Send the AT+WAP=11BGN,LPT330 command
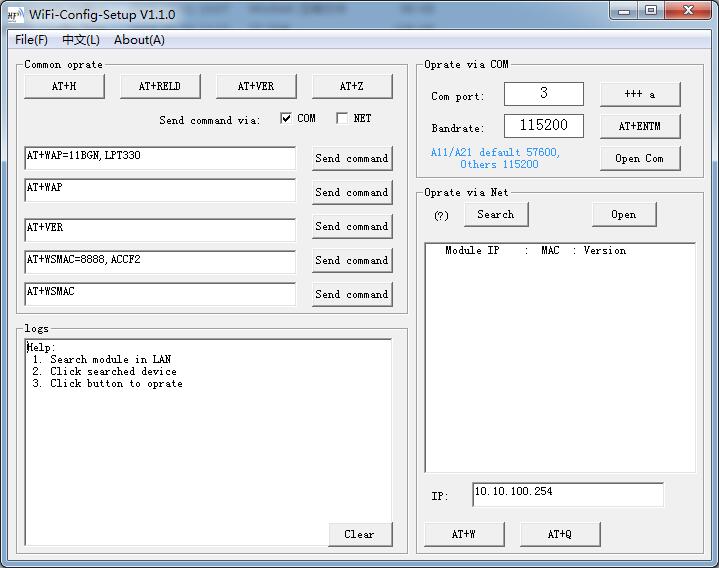 [351, 159]
